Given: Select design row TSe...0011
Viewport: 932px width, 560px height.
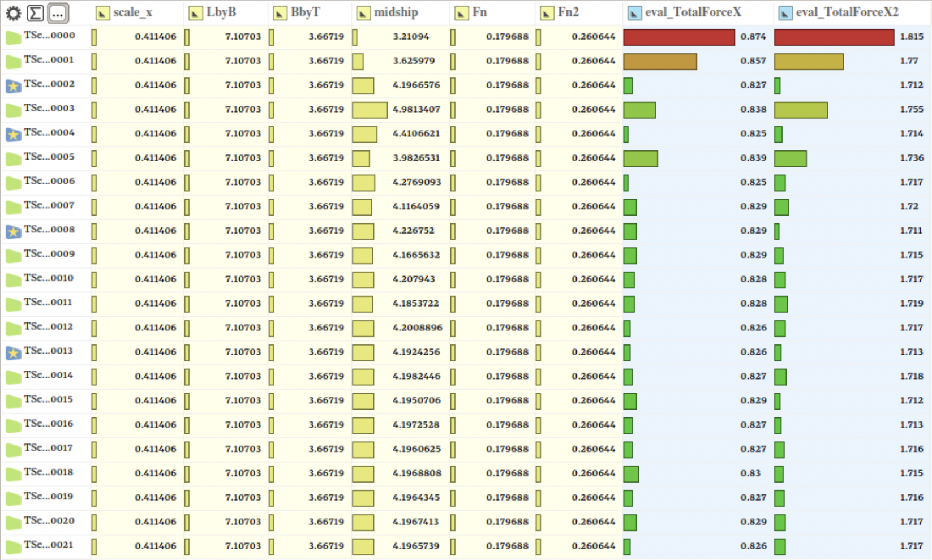Looking at the screenshot, I should pyautogui.click(x=466, y=304).
